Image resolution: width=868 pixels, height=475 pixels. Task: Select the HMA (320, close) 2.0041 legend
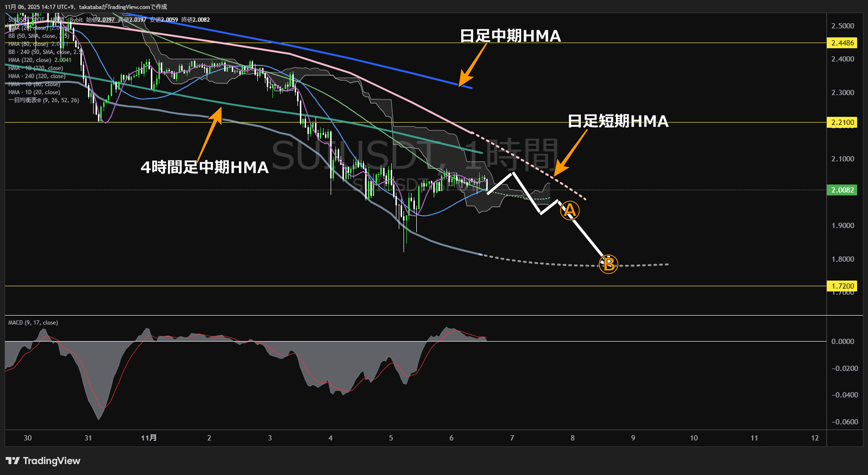pos(40,60)
